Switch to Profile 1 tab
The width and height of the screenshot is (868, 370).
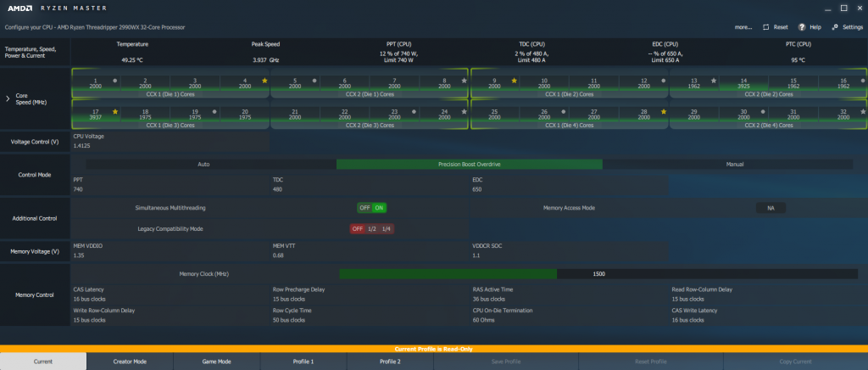click(303, 362)
